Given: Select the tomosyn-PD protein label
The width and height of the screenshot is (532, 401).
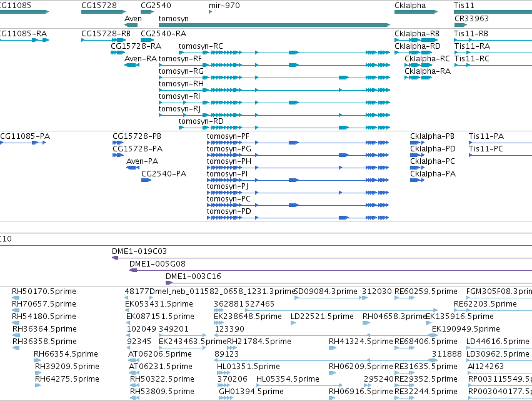Looking at the screenshot, I should tap(229, 211).
